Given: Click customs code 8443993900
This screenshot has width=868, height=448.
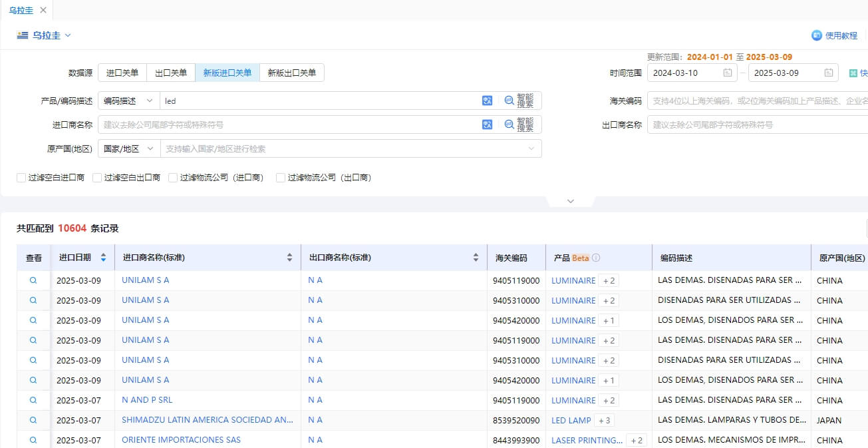Looking at the screenshot, I should point(516,440).
